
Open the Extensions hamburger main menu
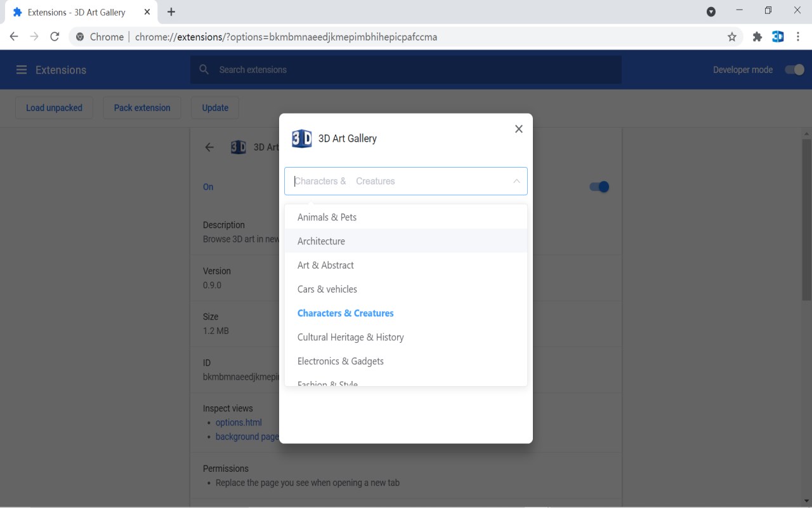pos(22,70)
